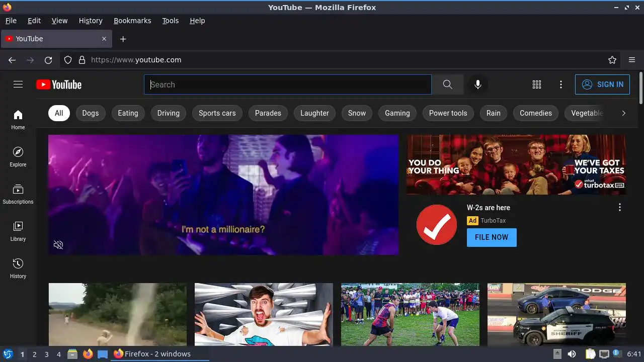
Task: View site security padlock info
Action: click(x=82, y=60)
